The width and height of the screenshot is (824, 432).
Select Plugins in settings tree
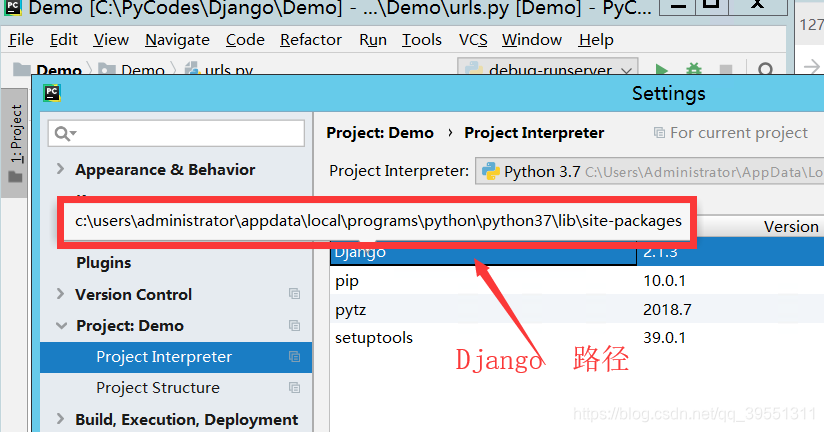click(104, 262)
